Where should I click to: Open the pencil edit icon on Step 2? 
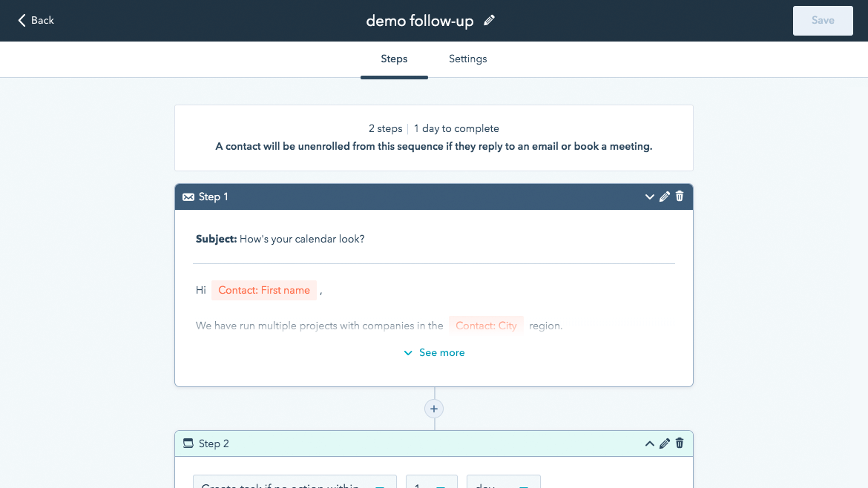point(664,443)
